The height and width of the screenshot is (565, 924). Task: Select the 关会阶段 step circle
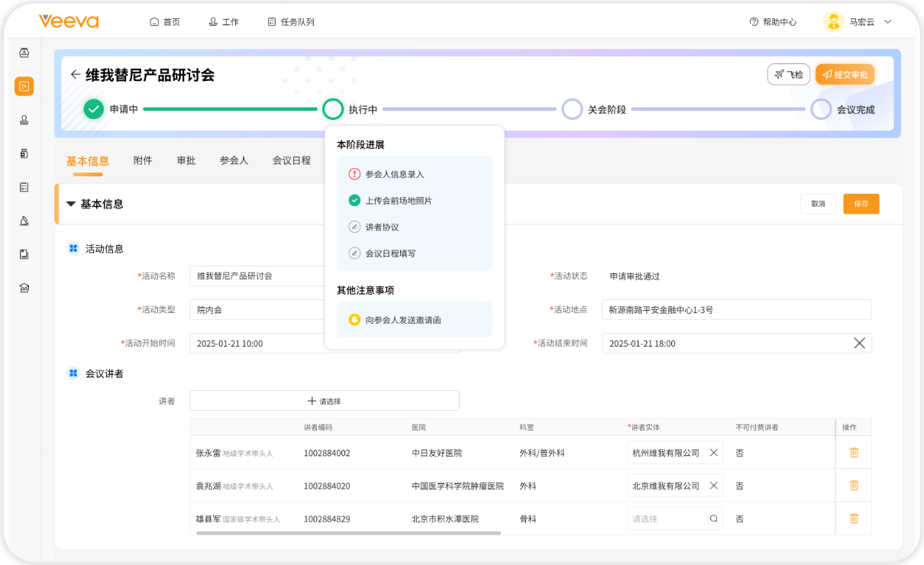tap(572, 109)
